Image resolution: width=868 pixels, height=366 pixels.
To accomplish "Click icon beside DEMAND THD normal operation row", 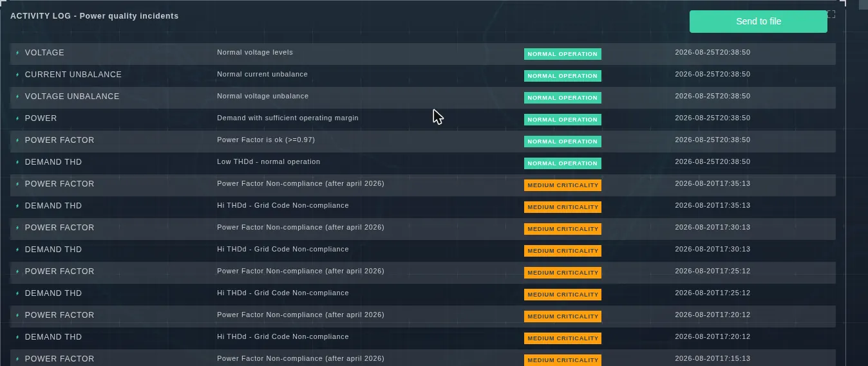I will pyautogui.click(x=17, y=162).
